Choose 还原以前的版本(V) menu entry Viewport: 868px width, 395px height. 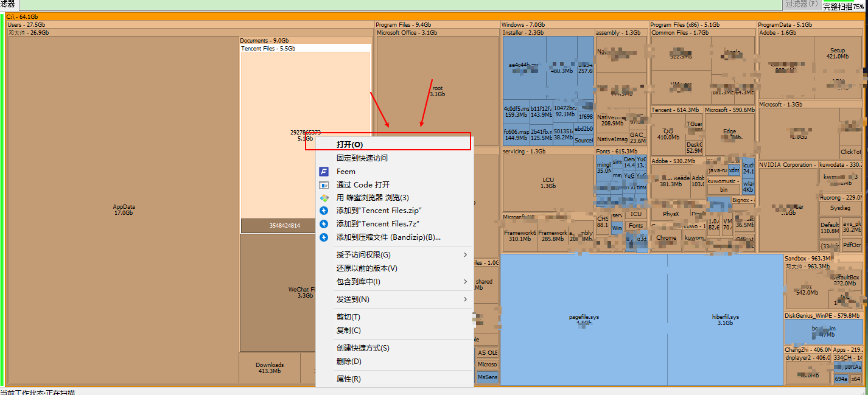point(367,268)
